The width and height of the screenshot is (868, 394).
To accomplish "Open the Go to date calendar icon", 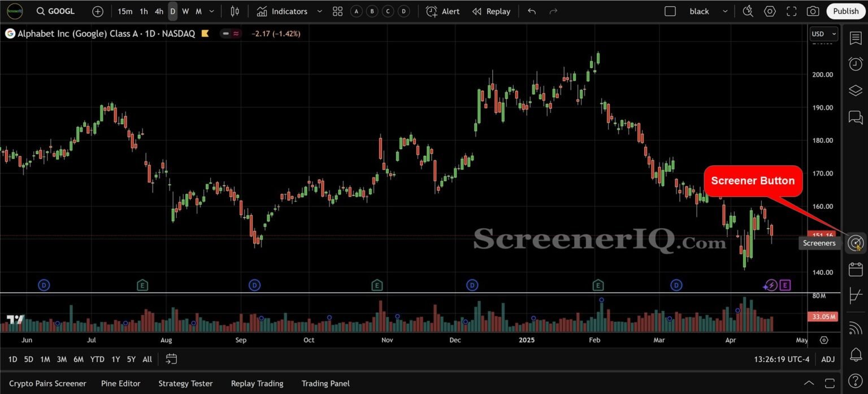I will (171, 359).
